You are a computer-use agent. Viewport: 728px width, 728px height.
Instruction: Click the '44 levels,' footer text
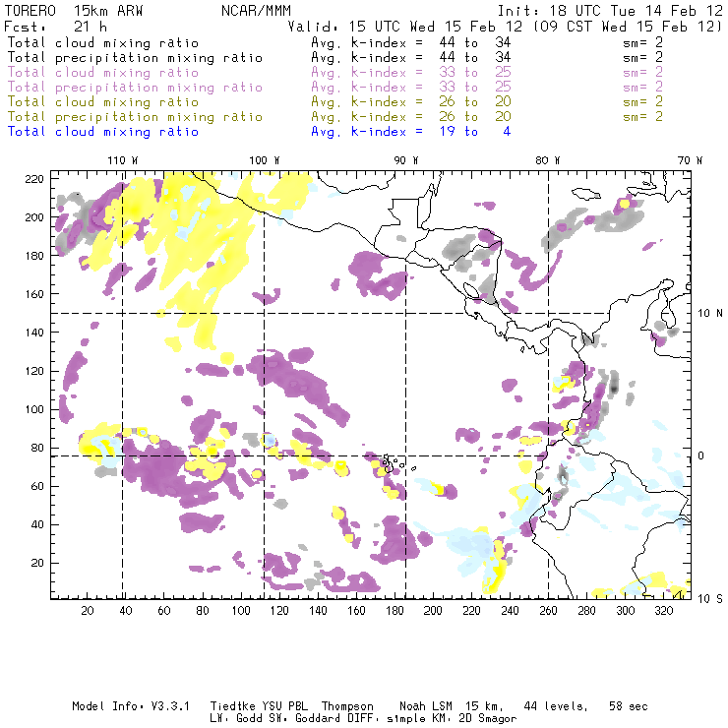556,706
